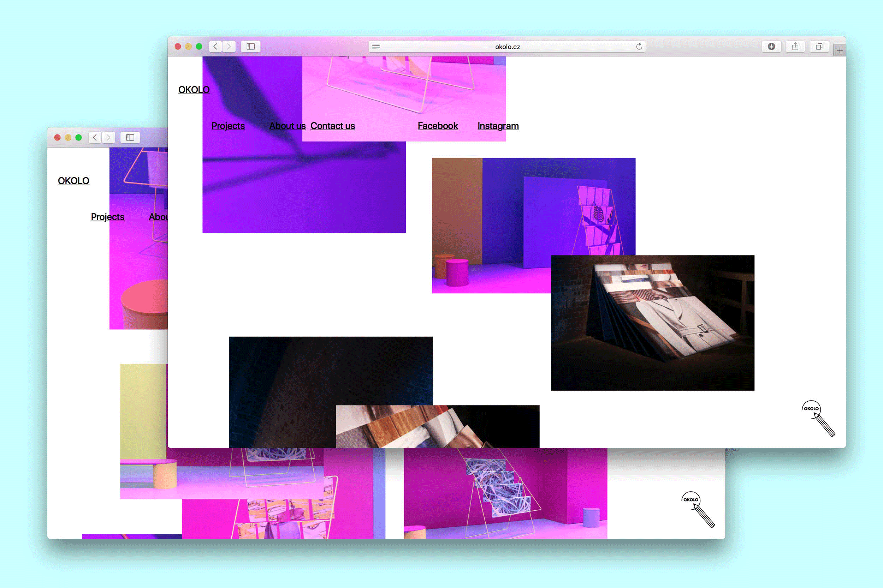
Task: Close the rear Safari window
Action: [58, 138]
